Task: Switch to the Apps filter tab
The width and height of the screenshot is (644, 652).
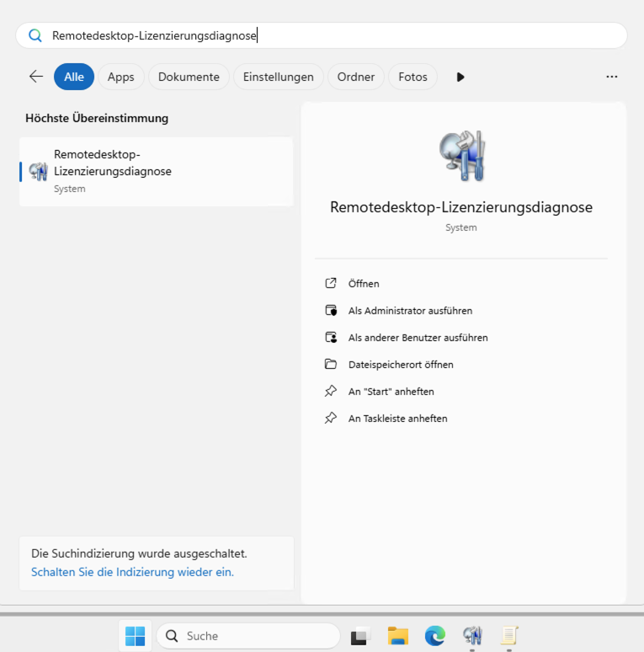Action: tap(120, 77)
